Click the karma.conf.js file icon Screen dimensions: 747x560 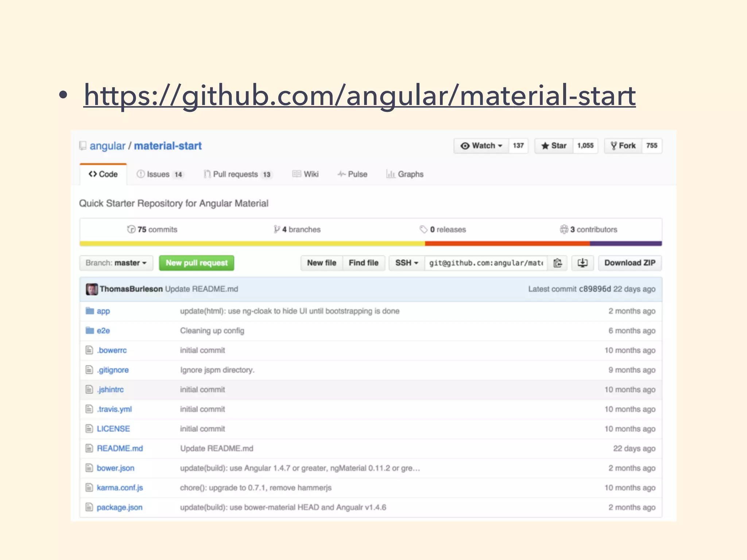click(89, 487)
